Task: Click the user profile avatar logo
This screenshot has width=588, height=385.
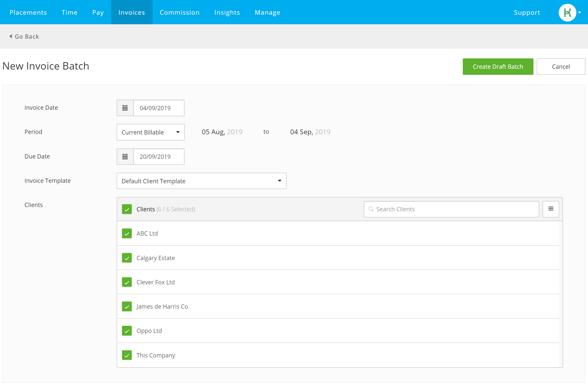Action: 567,12
